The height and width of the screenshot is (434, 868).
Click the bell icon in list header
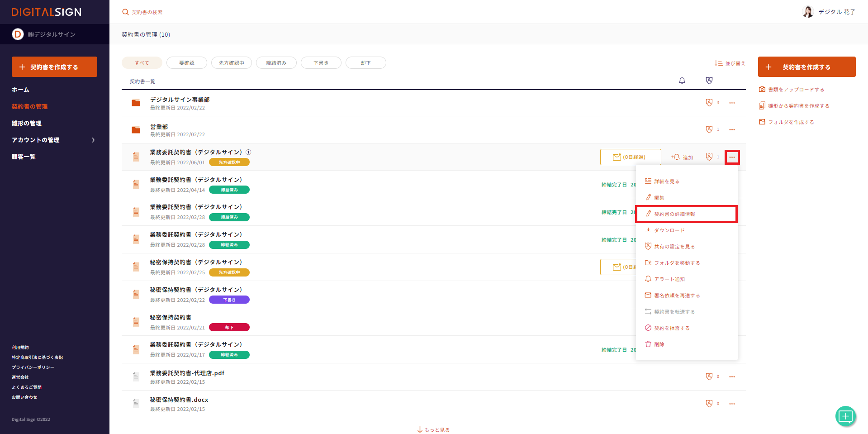[x=682, y=81]
